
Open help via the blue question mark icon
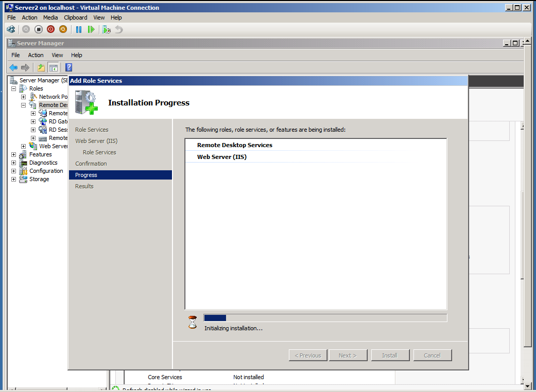(68, 67)
